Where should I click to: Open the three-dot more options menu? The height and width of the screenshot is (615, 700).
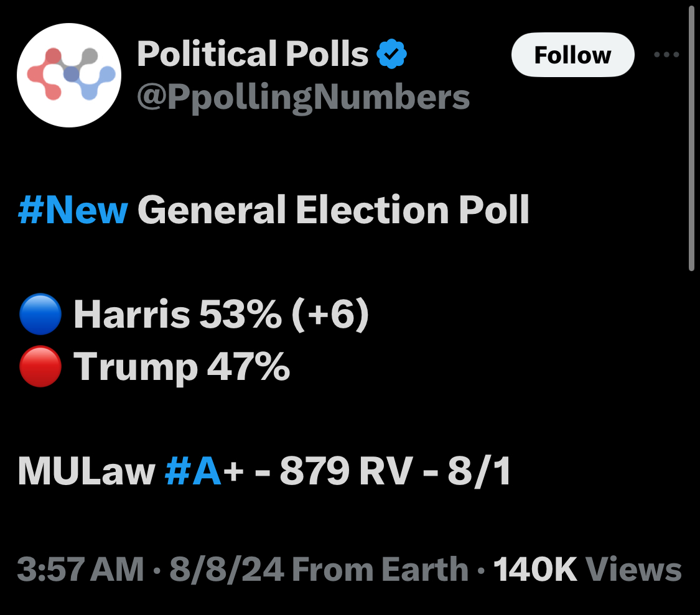coord(666,55)
